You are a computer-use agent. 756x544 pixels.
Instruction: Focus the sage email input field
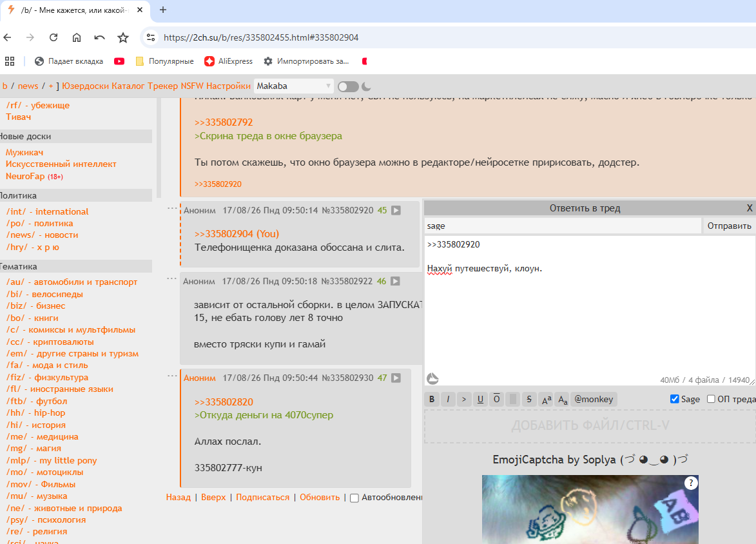(563, 226)
